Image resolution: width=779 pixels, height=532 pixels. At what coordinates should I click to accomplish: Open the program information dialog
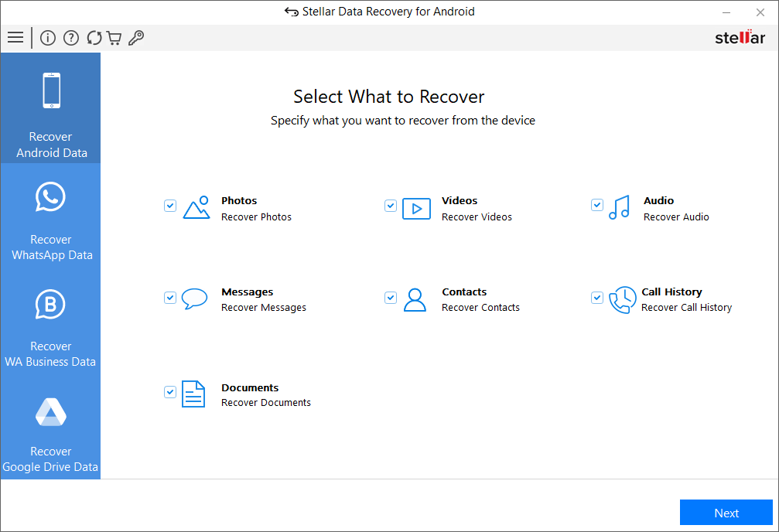[x=47, y=37]
